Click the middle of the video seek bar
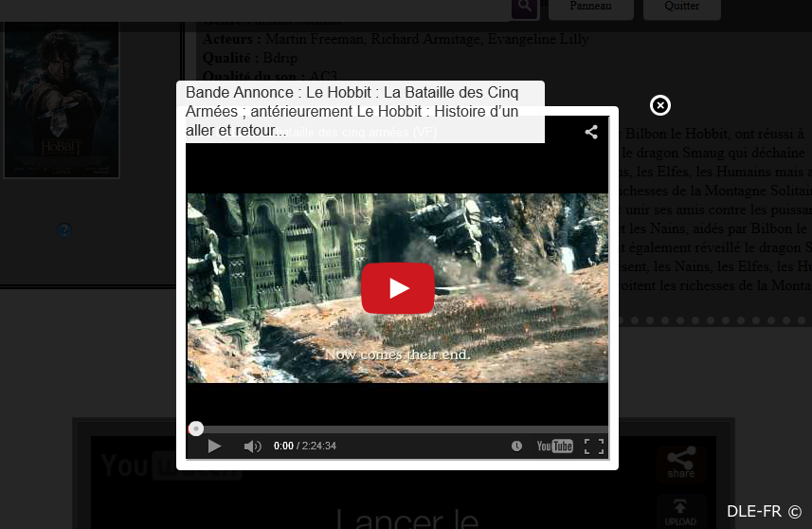The height and width of the screenshot is (529, 812). tap(398, 429)
